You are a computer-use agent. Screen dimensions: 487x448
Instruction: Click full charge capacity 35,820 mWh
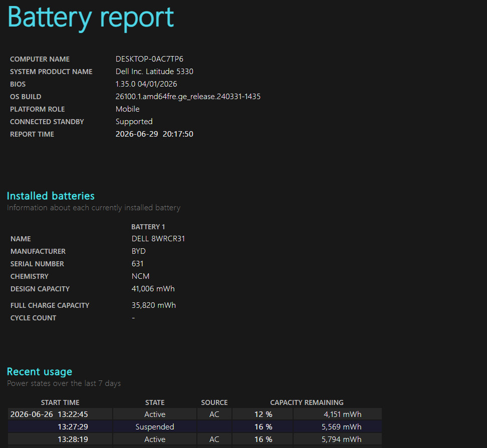(x=153, y=305)
